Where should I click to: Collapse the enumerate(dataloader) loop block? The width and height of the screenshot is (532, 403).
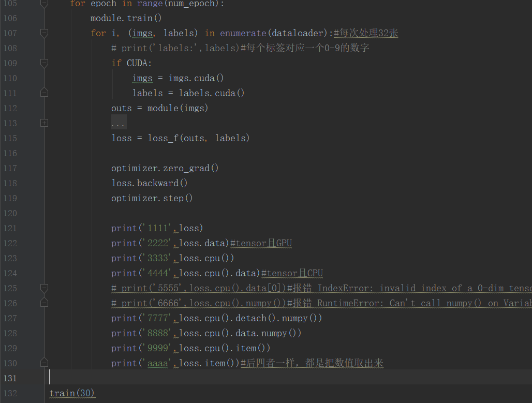click(44, 33)
